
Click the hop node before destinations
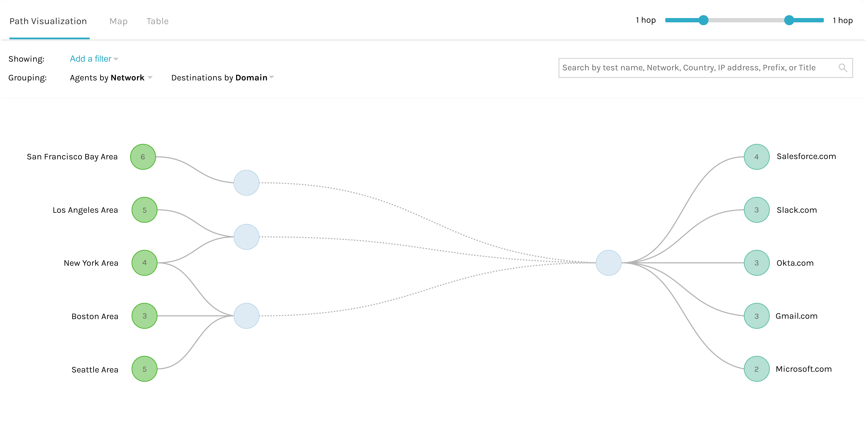(608, 263)
